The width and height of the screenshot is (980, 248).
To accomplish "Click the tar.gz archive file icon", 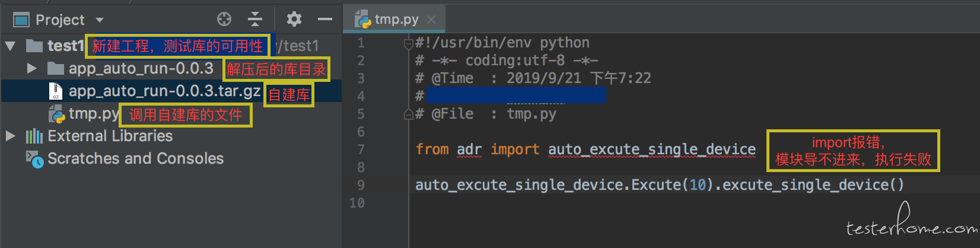I will [55, 91].
